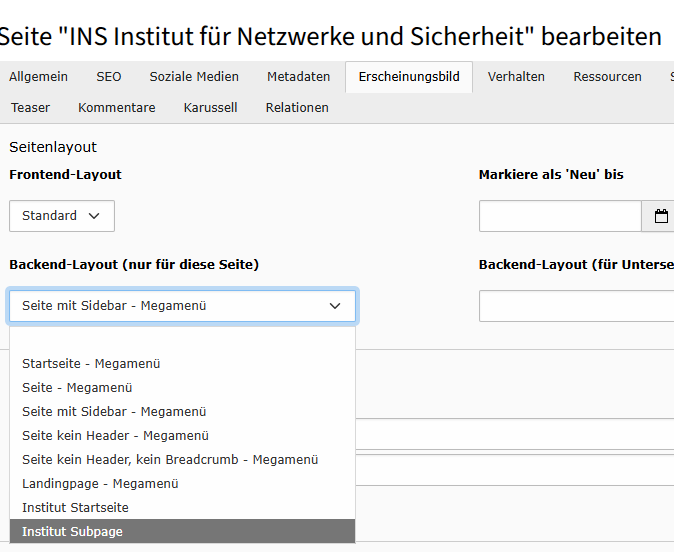Viewport: 674px width, 552px height.
Task: Click the Markiere als 'Neu' bis date field
Action: click(x=560, y=216)
